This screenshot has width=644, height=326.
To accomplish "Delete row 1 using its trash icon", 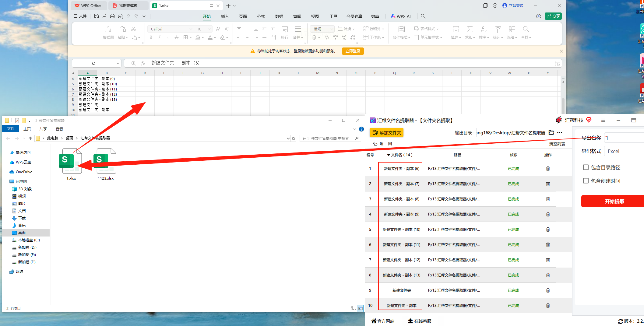I will pyautogui.click(x=548, y=169).
